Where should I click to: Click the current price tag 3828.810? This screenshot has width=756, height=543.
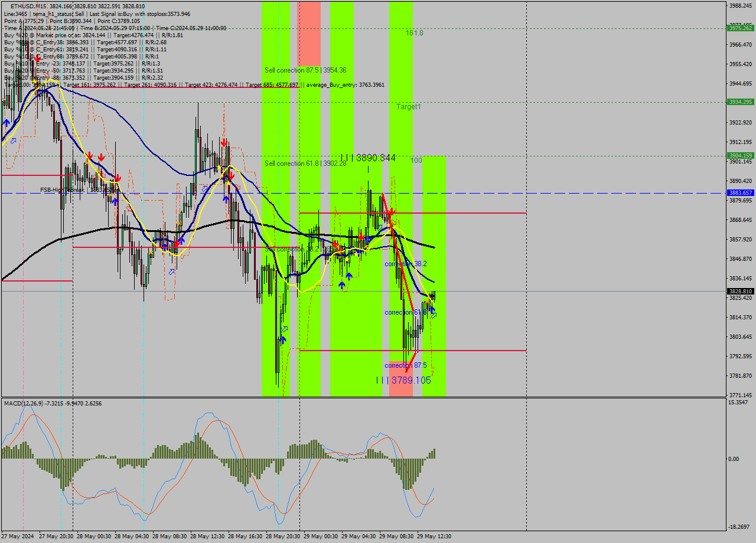[x=741, y=292]
